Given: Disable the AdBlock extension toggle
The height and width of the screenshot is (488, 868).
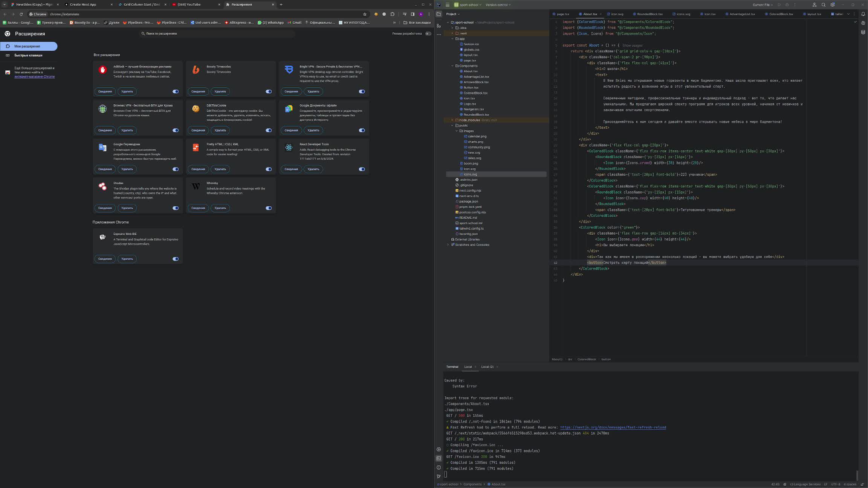Looking at the screenshot, I should [176, 91].
